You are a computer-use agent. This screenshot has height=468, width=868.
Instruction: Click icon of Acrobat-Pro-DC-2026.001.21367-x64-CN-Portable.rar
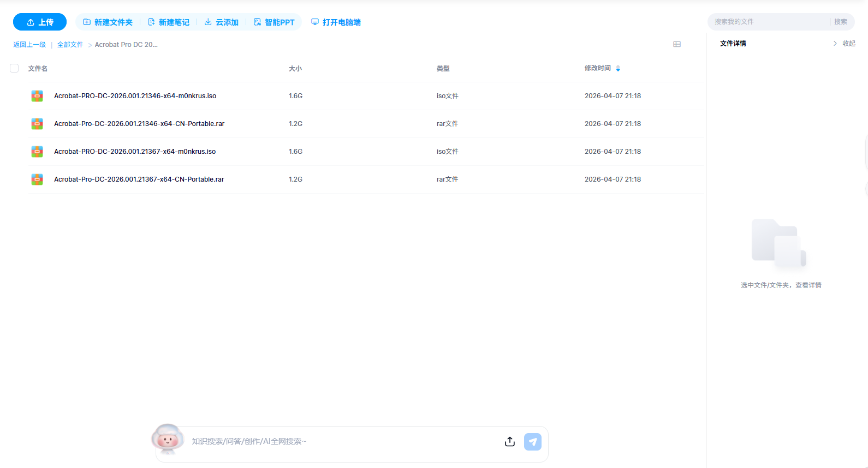tap(37, 179)
